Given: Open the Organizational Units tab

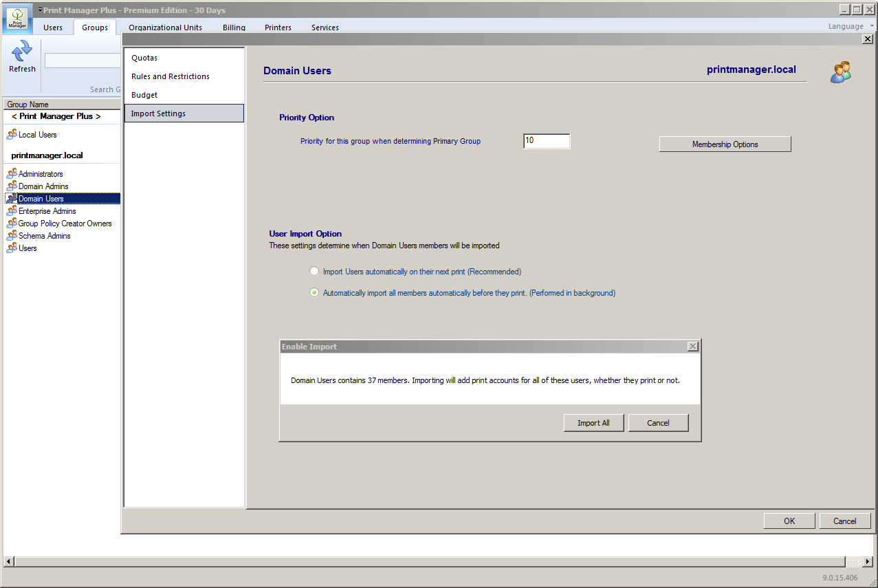Looking at the screenshot, I should tap(166, 28).
